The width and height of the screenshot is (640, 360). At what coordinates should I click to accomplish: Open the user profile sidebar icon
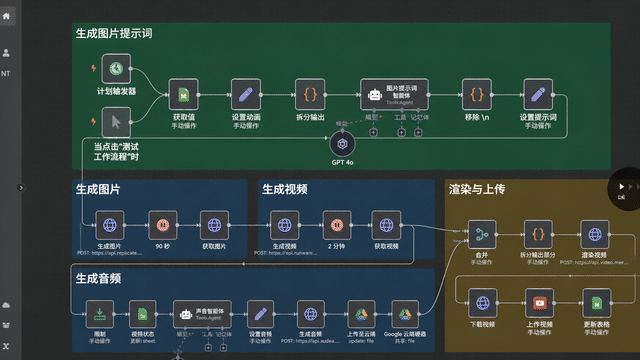coord(6,53)
